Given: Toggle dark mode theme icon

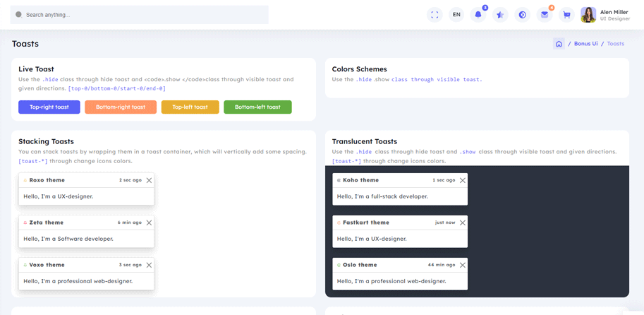Looking at the screenshot, I should point(522,15).
